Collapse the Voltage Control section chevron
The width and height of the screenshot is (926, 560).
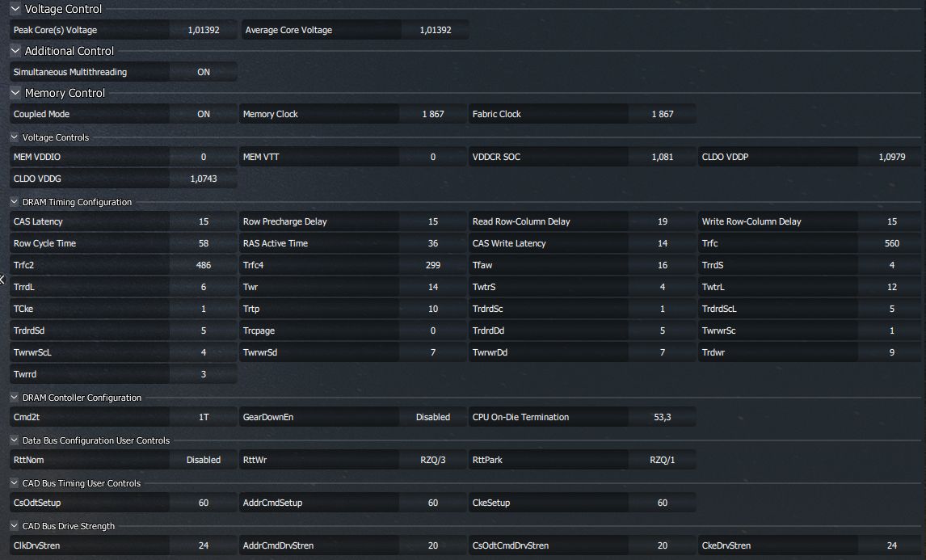click(x=15, y=9)
